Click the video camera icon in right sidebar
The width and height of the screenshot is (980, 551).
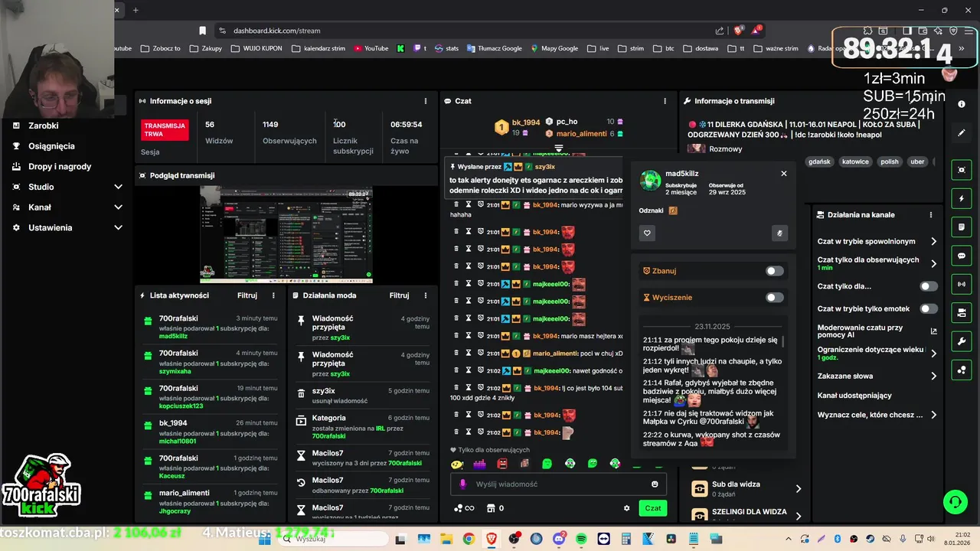coord(962,312)
